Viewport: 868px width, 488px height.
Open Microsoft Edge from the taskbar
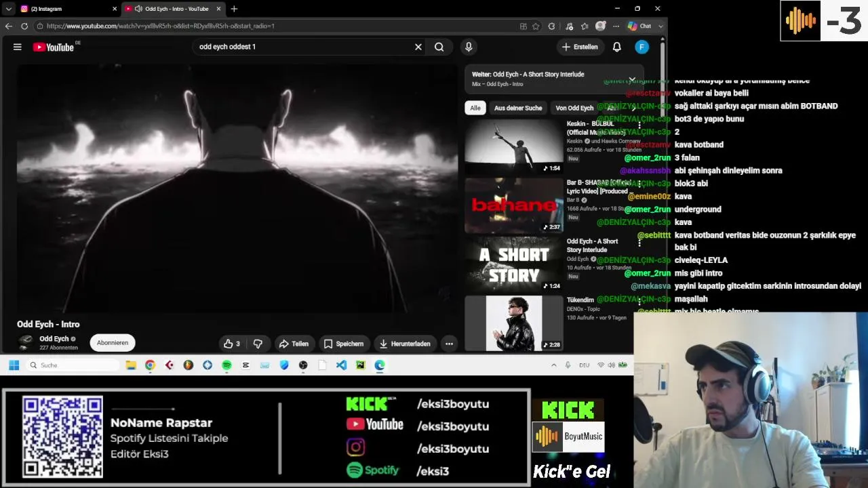380,365
